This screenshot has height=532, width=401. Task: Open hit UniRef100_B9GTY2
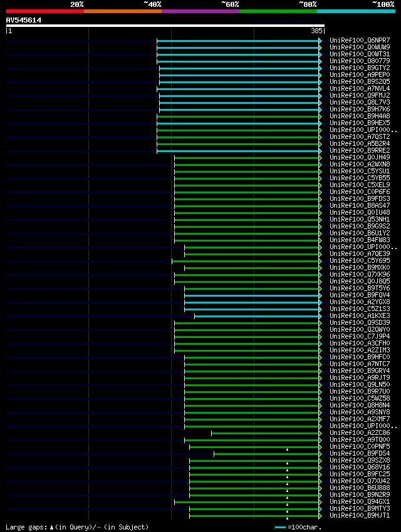[360, 68]
